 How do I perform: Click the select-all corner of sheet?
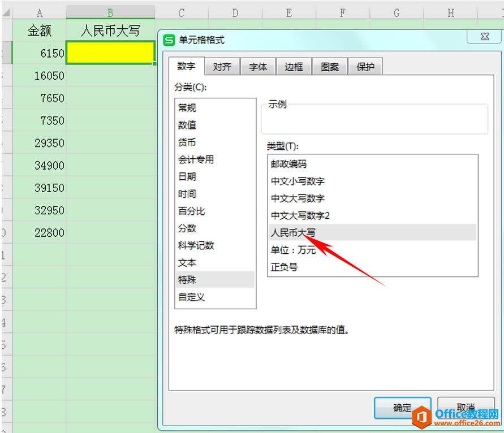[x=6, y=13]
